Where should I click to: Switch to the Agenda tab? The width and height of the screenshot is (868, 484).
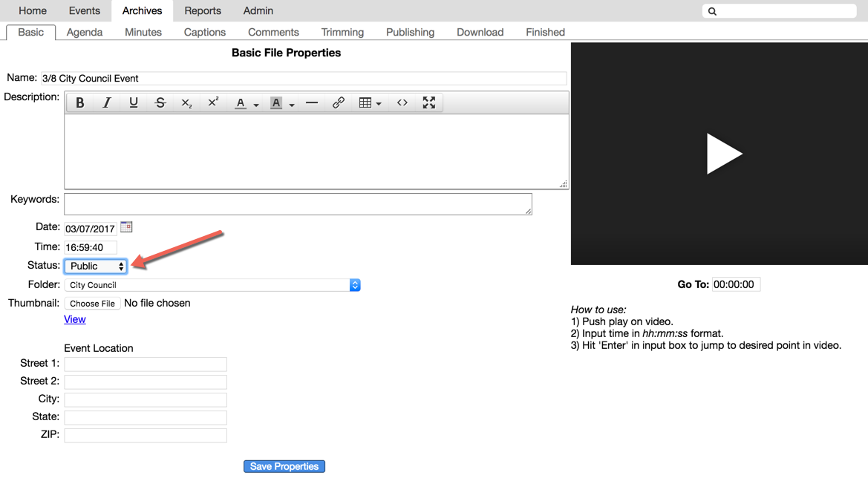[85, 32]
